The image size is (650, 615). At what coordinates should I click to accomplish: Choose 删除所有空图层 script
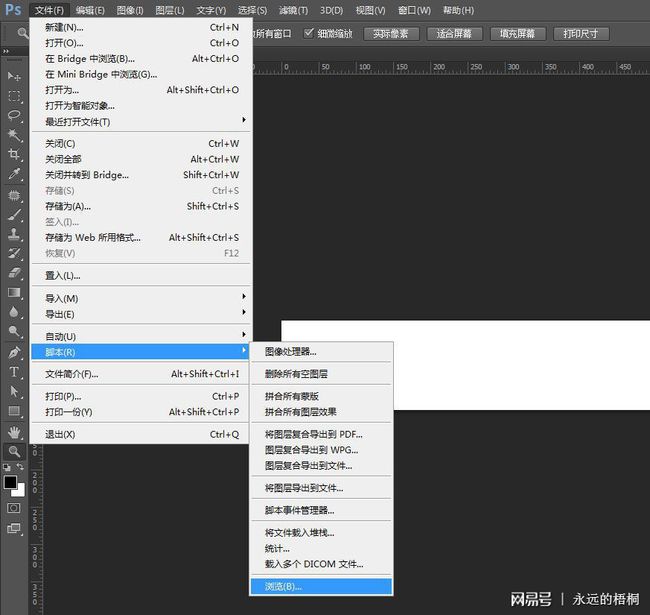point(321,374)
